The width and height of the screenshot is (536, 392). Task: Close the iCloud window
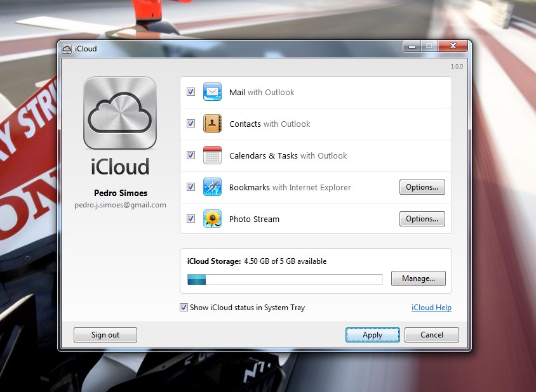453,46
